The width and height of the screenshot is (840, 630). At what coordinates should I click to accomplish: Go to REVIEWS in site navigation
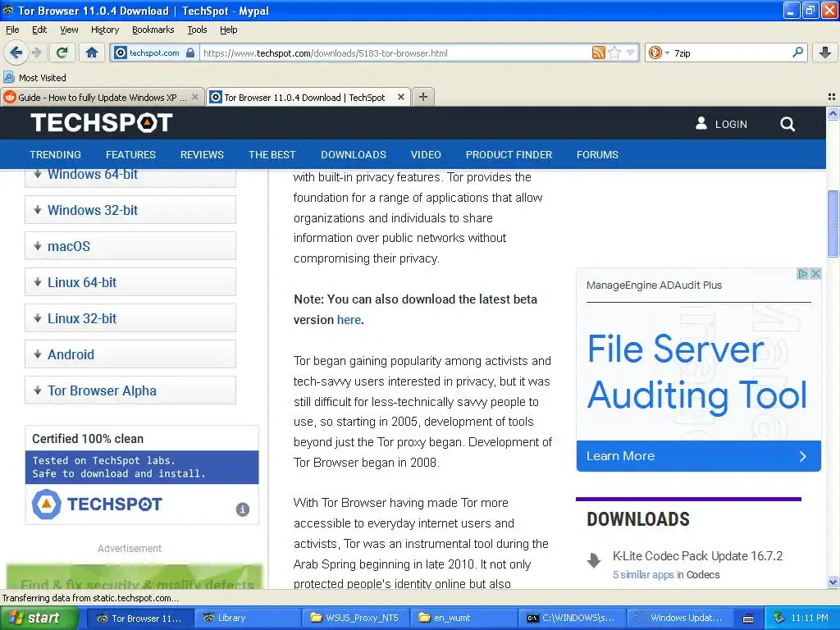tap(202, 154)
